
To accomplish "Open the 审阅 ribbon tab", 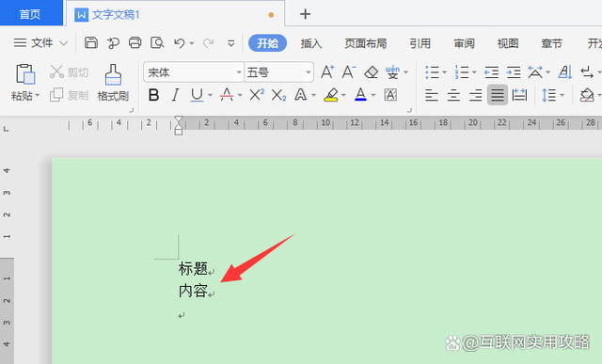I will point(464,43).
